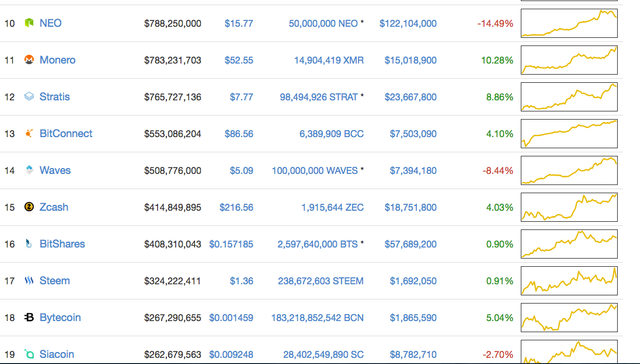
Task: Click supply 1,915,644 ZEC
Action: click(333, 207)
